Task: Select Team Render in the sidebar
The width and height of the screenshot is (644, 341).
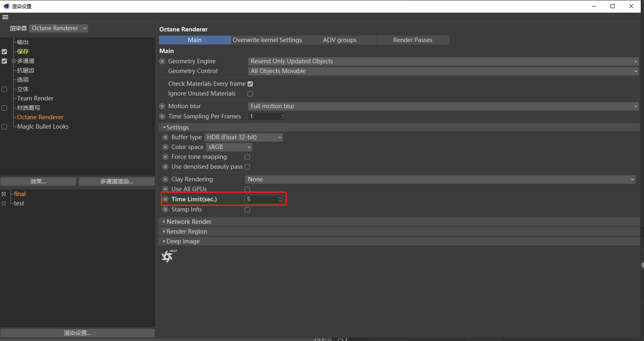Action: click(x=35, y=98)
